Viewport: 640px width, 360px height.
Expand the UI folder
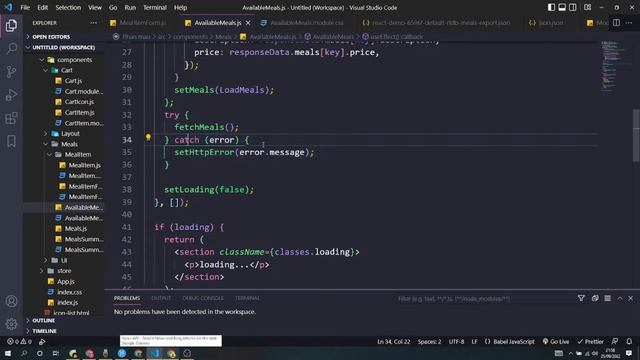[x=64, y=260]
